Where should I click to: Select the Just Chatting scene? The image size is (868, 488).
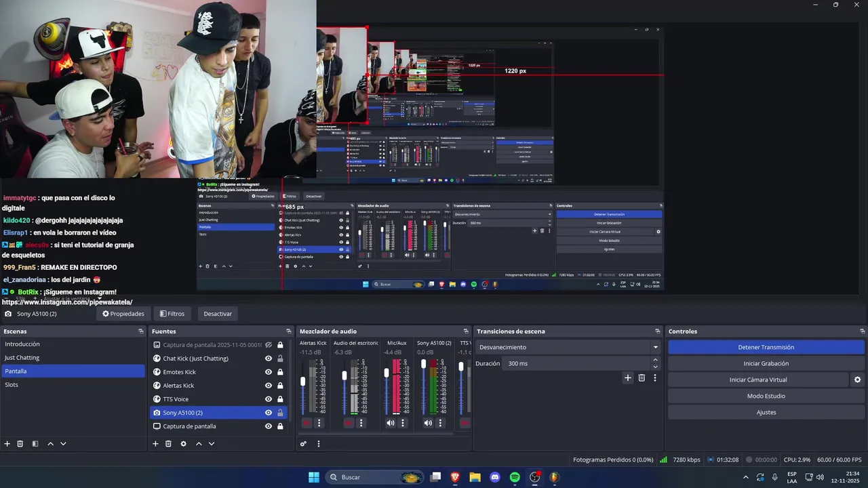73,358
